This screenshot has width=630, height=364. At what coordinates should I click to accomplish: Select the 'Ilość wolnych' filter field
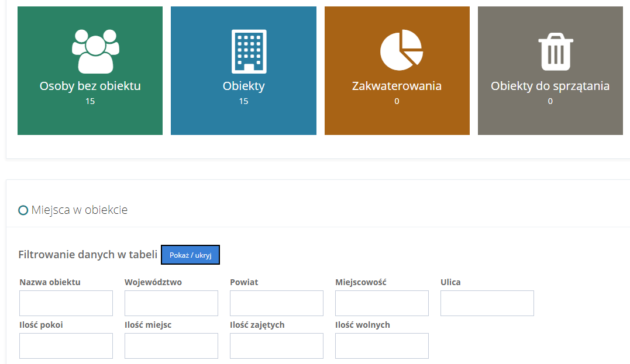pyautogui.click(x=382, y=346)
